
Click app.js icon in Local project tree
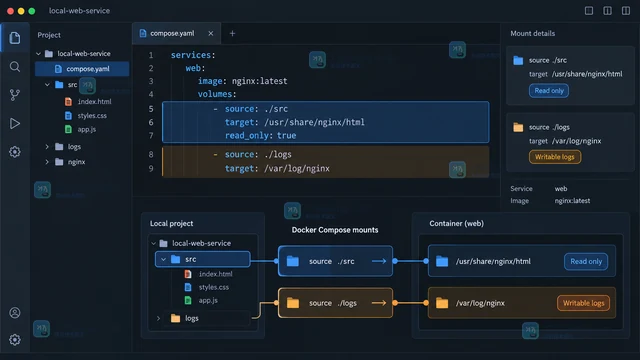point(188,300)
